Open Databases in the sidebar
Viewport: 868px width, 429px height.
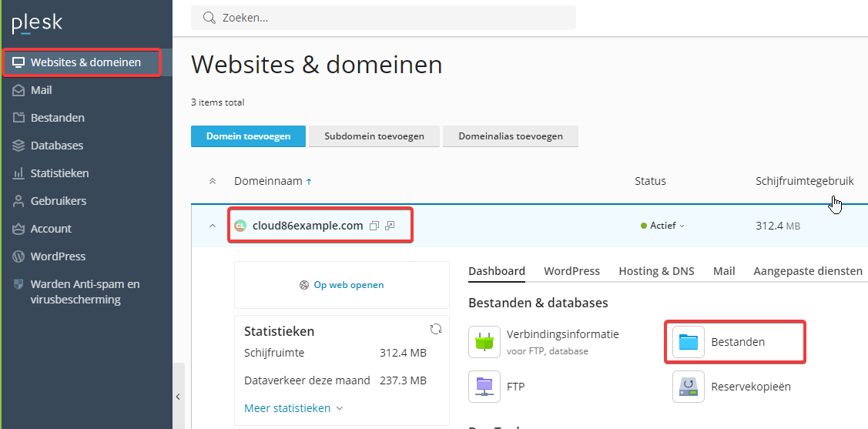[x=57, y=146]
